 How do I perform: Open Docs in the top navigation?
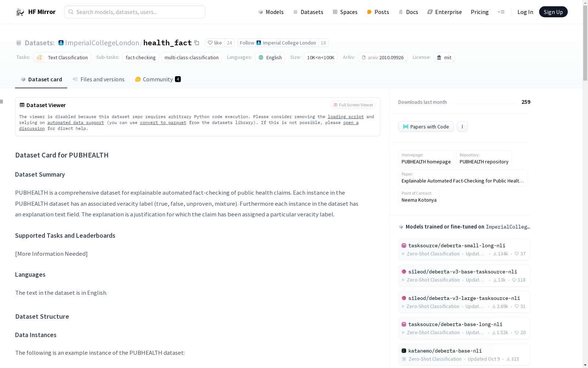[x=408, y=12]
